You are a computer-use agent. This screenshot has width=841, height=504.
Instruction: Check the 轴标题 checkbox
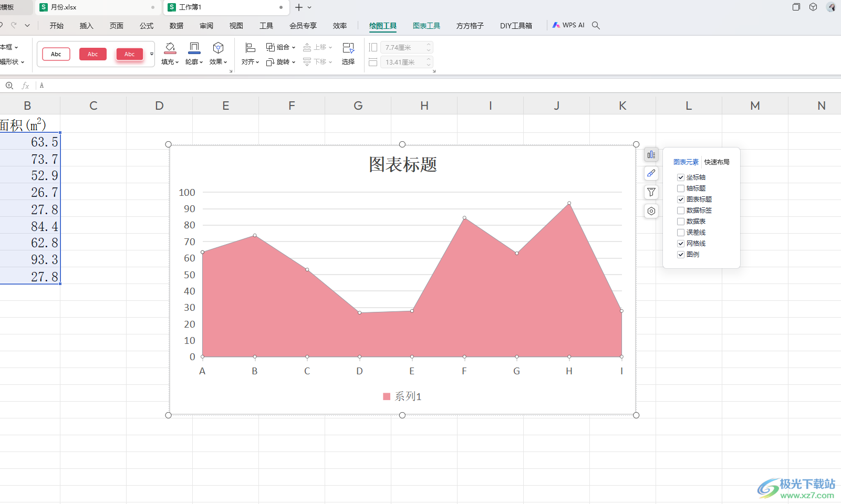point(681,188)
